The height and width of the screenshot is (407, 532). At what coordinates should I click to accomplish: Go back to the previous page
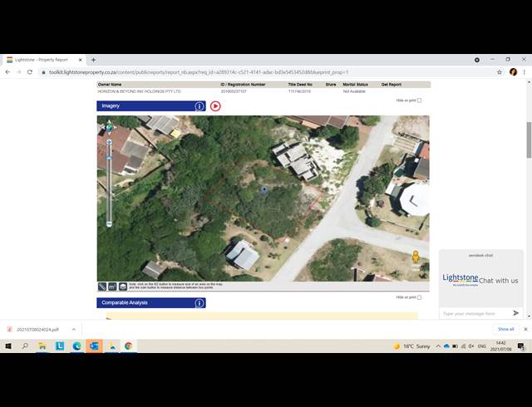coord(7,72)
